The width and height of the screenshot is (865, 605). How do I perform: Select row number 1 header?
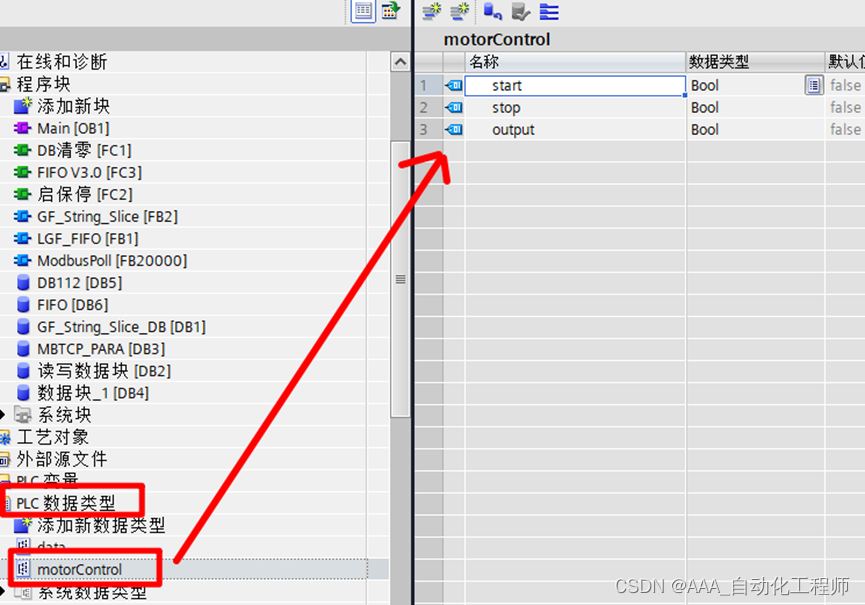pos(429,85)
